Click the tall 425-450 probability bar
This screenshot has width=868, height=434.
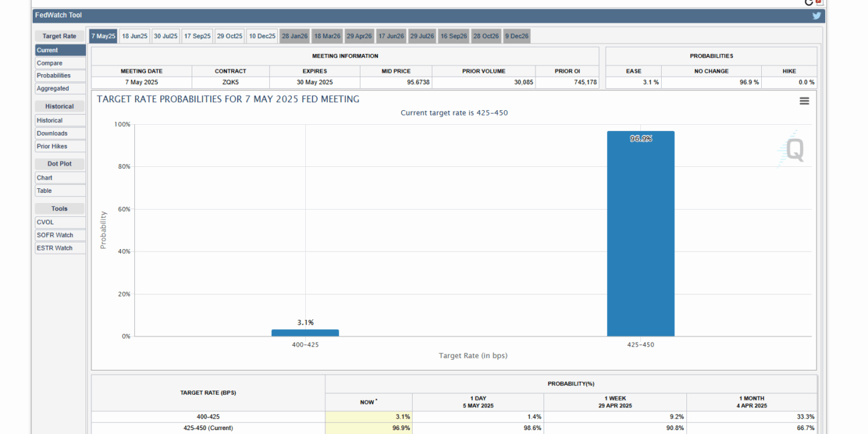pos(641,234)
